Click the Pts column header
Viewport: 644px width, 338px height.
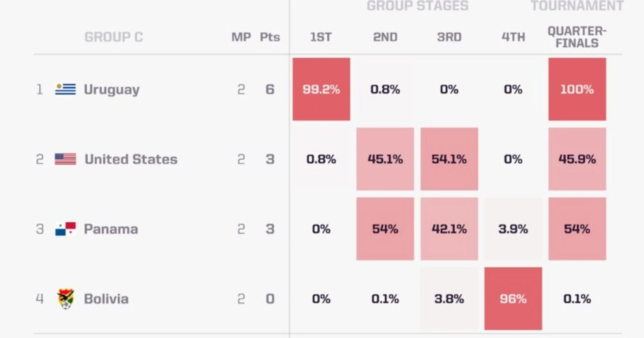coord(270,37)
